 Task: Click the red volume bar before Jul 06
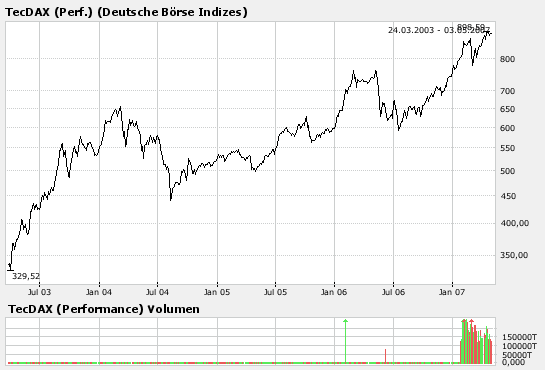(x=385, y=356)
